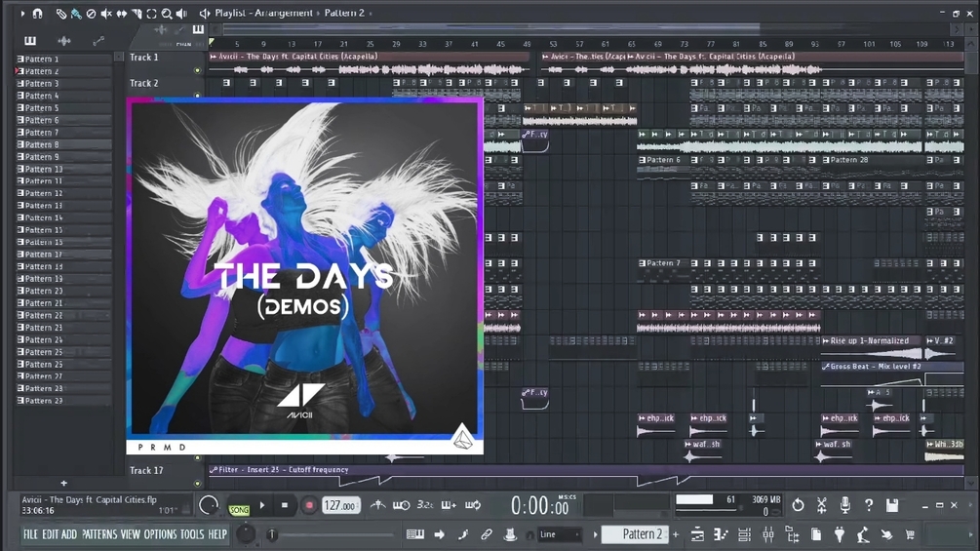Select the Mute tool in playlist toolbar

pos(106,13)
